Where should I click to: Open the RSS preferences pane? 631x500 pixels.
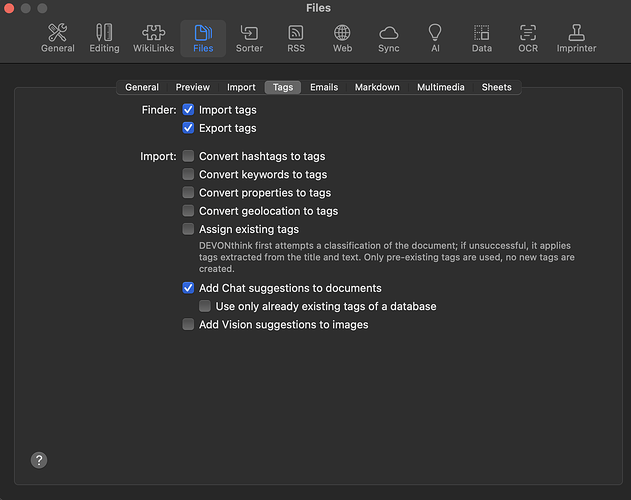pyautogui.click(x=296, y=38)
